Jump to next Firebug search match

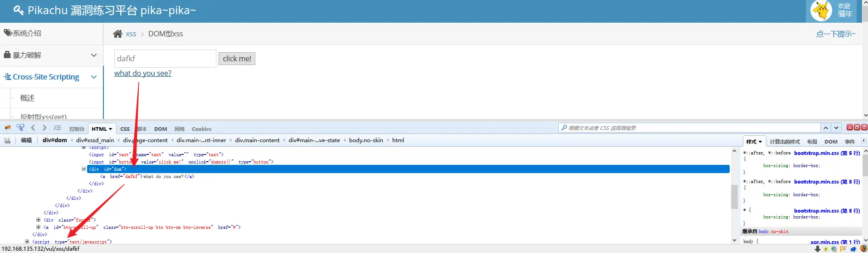tap(836, 128)
